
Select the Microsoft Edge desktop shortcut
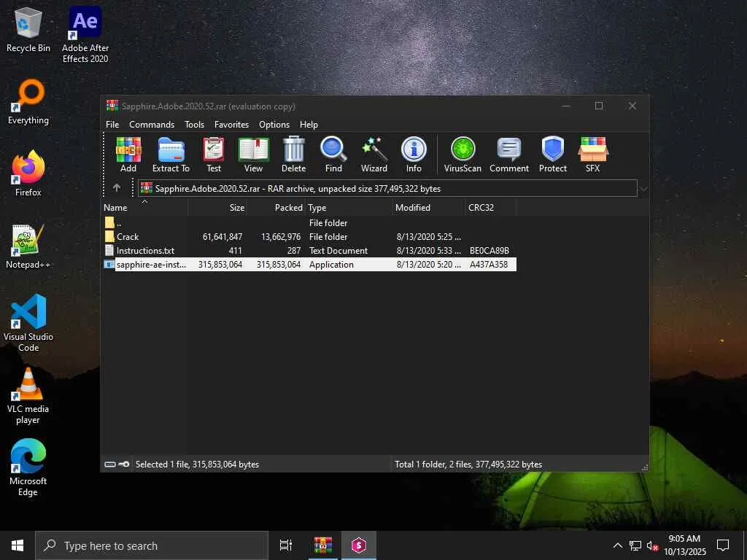pos(28,467)
